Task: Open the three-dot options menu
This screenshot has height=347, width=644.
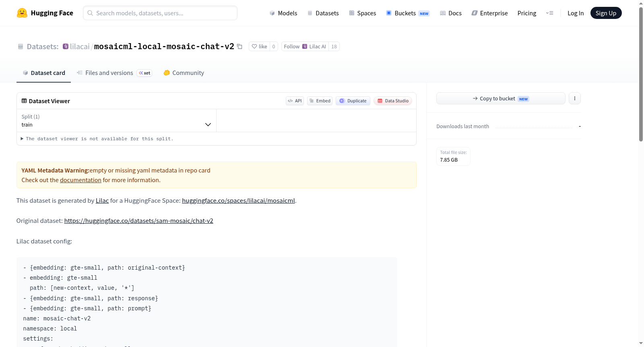Action: pyautogui.click(x=575, y=98)
